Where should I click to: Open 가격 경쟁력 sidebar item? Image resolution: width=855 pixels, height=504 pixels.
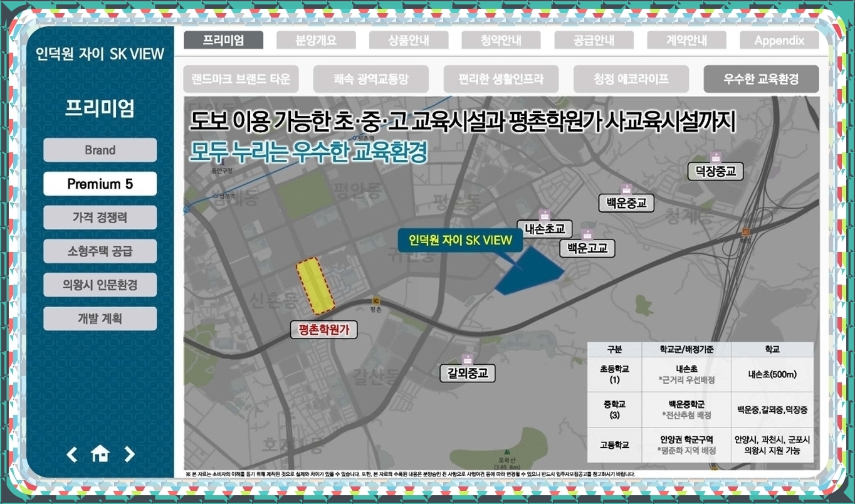100,218
